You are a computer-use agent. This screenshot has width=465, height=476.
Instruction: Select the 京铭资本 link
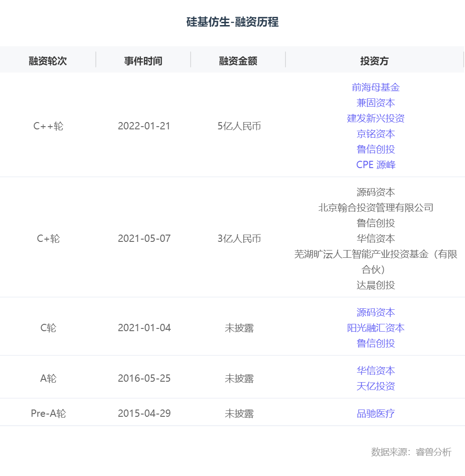(x=376, y=134)
